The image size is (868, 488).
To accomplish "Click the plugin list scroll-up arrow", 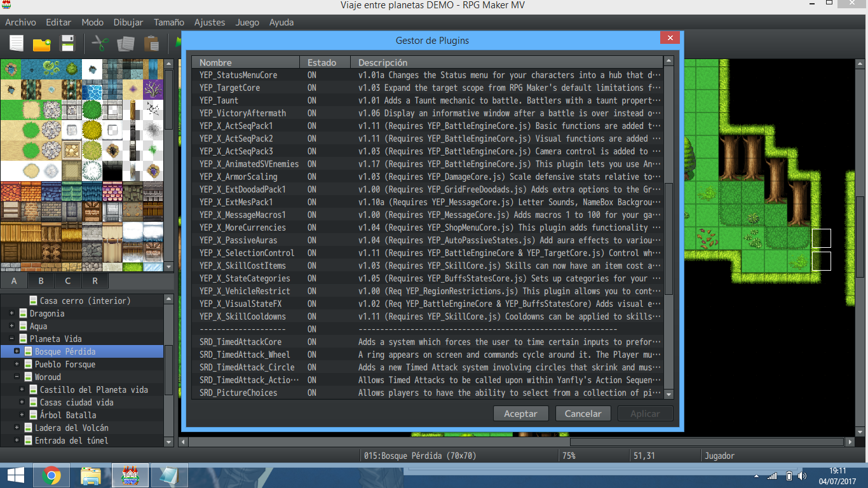I will [668, 62].
